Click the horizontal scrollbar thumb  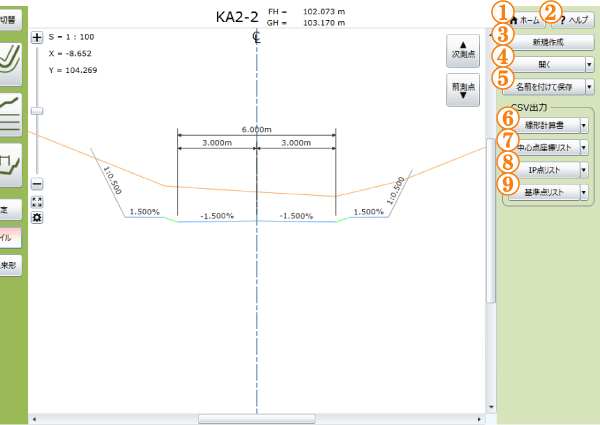coord(257,419)
